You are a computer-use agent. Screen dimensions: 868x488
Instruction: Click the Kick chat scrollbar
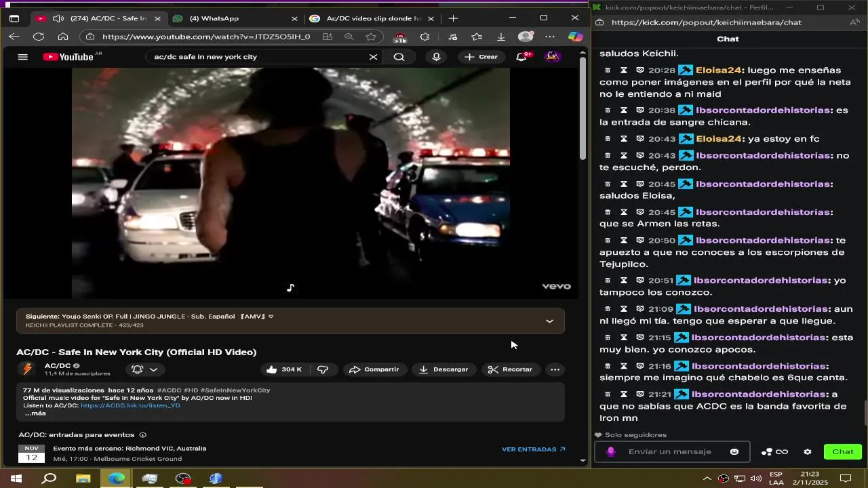tap(865, 413)
